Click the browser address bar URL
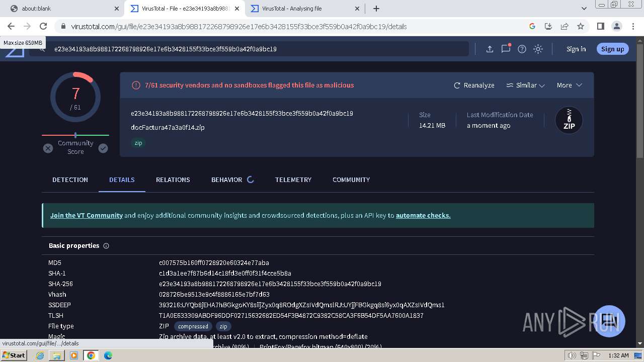The width and height of the screenshot is (644, 362). (238, 27)
